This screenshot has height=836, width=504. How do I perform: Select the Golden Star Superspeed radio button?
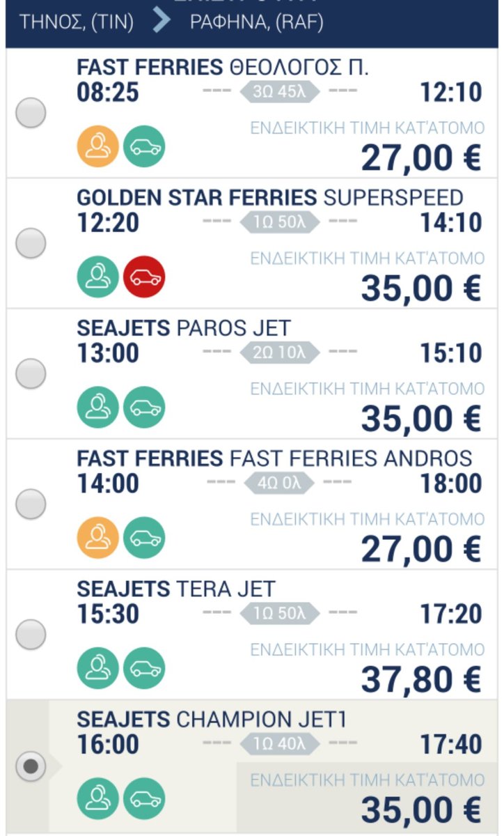pos(31,243)
